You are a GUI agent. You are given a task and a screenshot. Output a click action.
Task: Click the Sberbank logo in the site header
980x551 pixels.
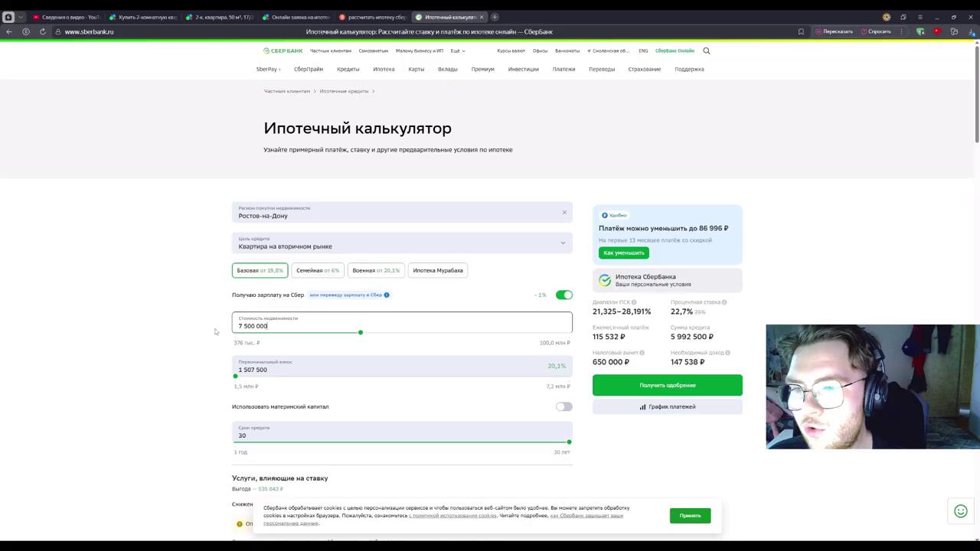283,51
